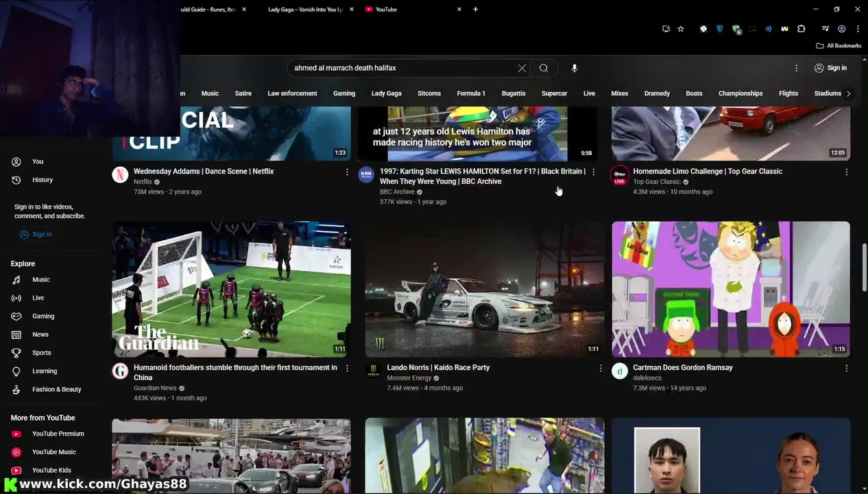Click the blue sound-wave extension icon
This screenshot has height=494, width=868.
pyautogui.click(x=769, y=29)
